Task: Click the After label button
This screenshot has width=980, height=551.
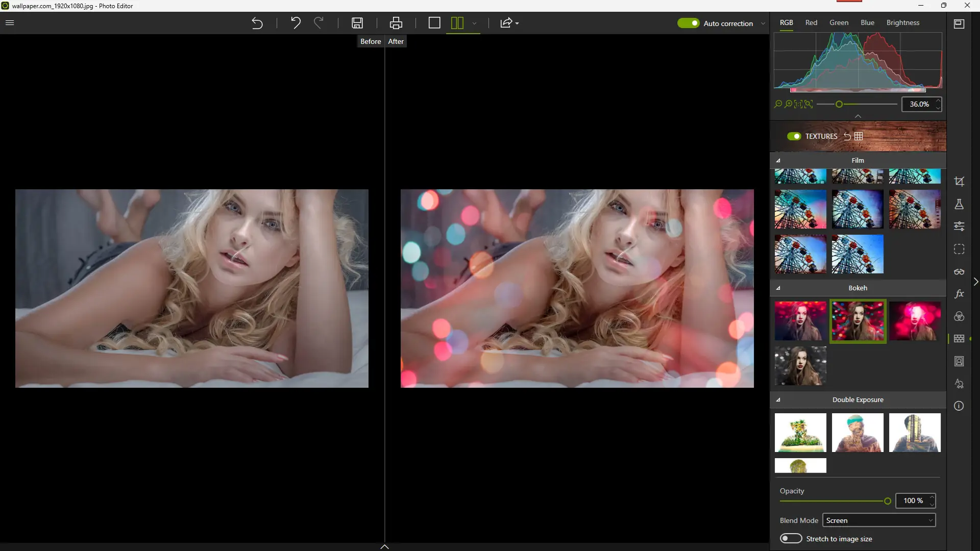Action: click(396, 41)
